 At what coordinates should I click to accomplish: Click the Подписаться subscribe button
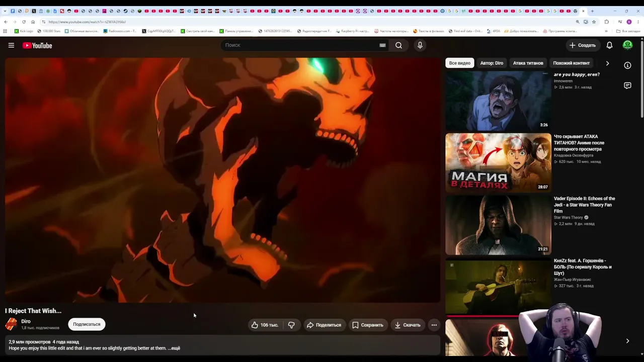[87, 324]
